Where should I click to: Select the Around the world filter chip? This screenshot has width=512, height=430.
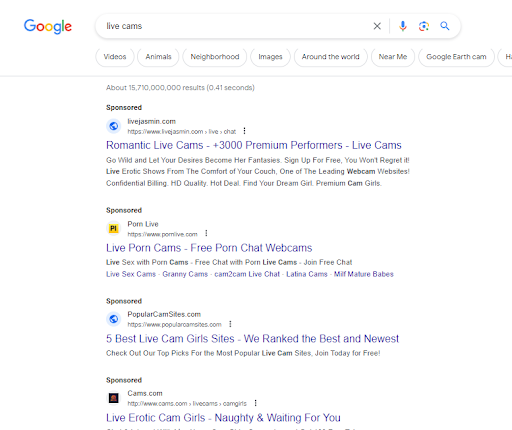[x=331, y=57]
